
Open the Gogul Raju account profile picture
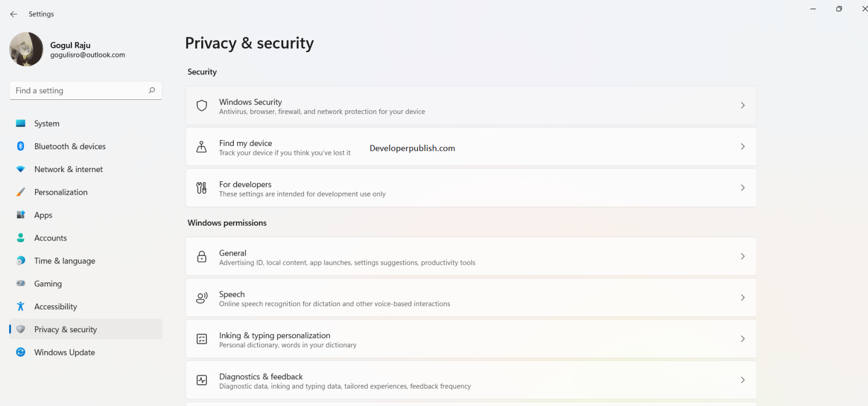click(26, 49)
